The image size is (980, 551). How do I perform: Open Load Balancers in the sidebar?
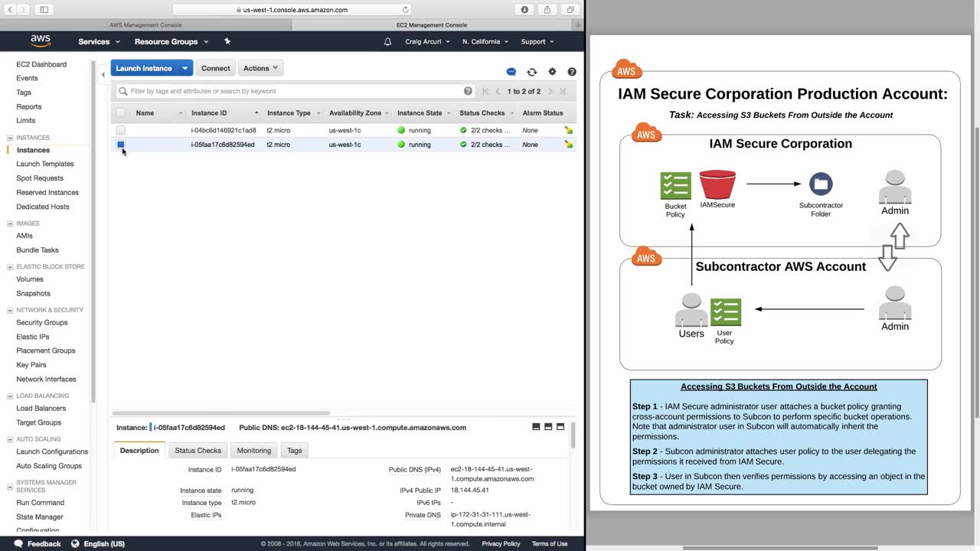41,409
